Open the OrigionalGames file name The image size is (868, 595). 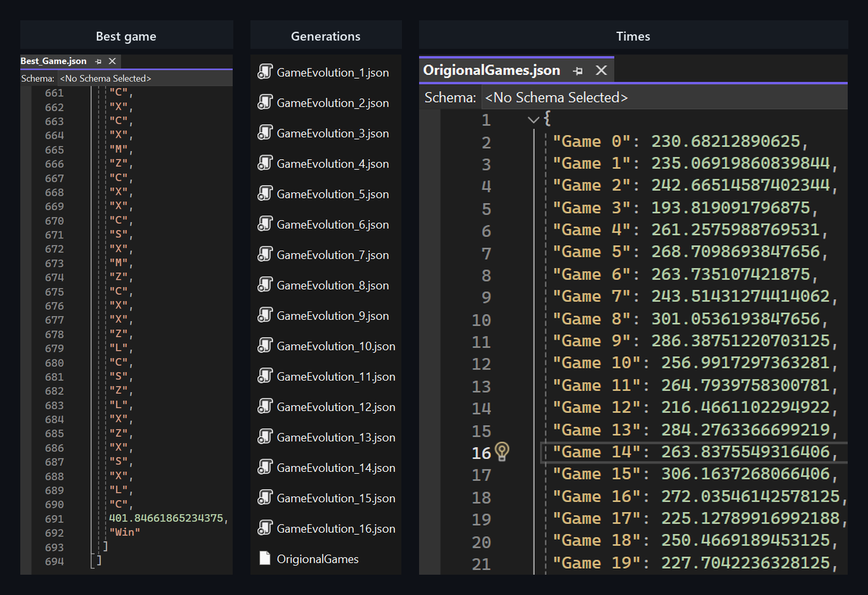pos(318,559)
